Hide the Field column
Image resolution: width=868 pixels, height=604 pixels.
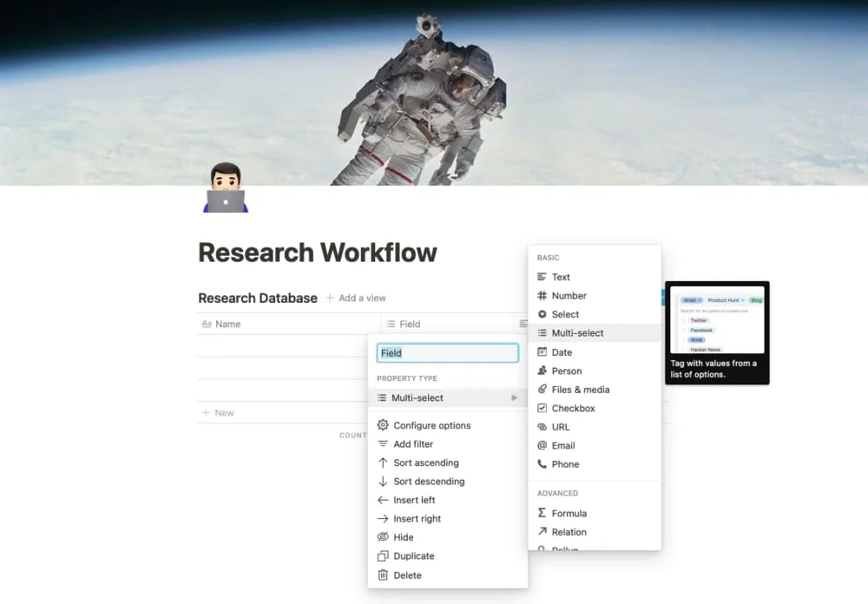(447, 537)
